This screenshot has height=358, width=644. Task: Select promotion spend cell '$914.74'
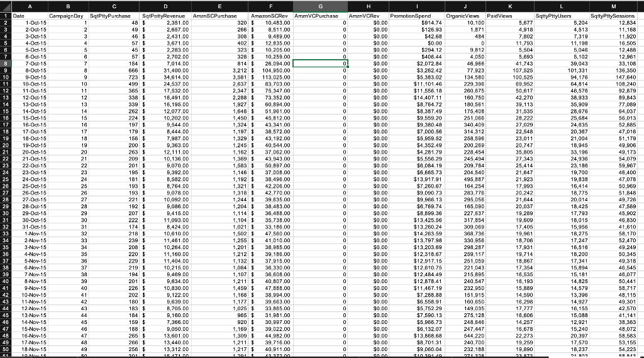[416, 23]
